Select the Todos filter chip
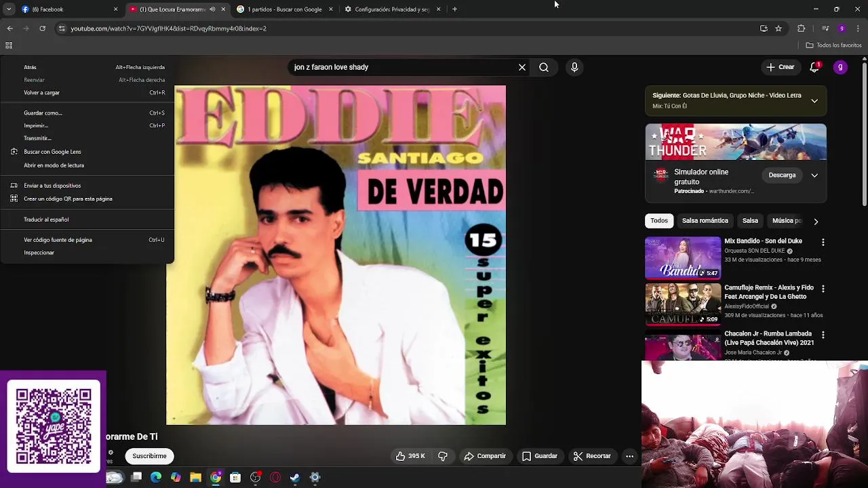The width and height of the screenshot is (868, 488). coord(659,220)
